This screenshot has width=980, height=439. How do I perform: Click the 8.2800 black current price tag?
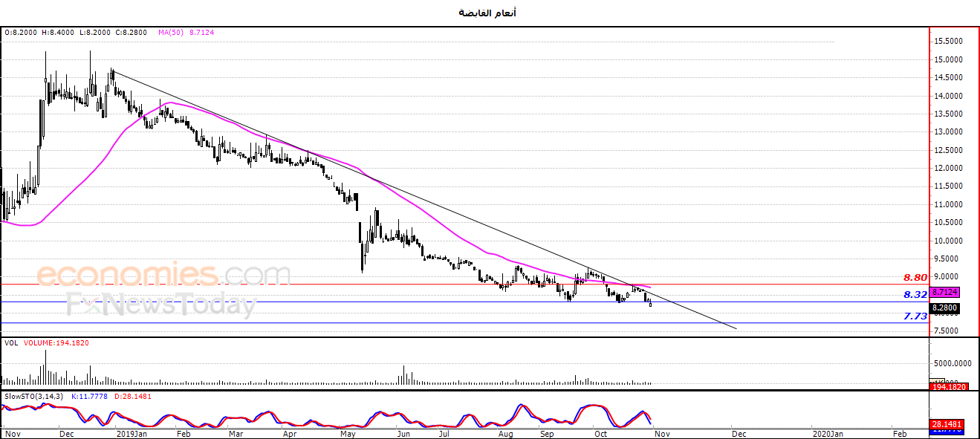pos(944,308)
